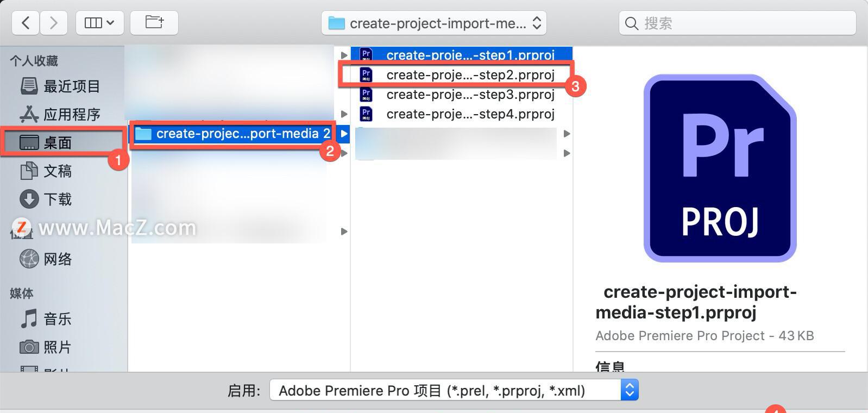Click the Pr icon of step2.prproj
This screenshot has width=868, height=413.
(x=366, y=74)
